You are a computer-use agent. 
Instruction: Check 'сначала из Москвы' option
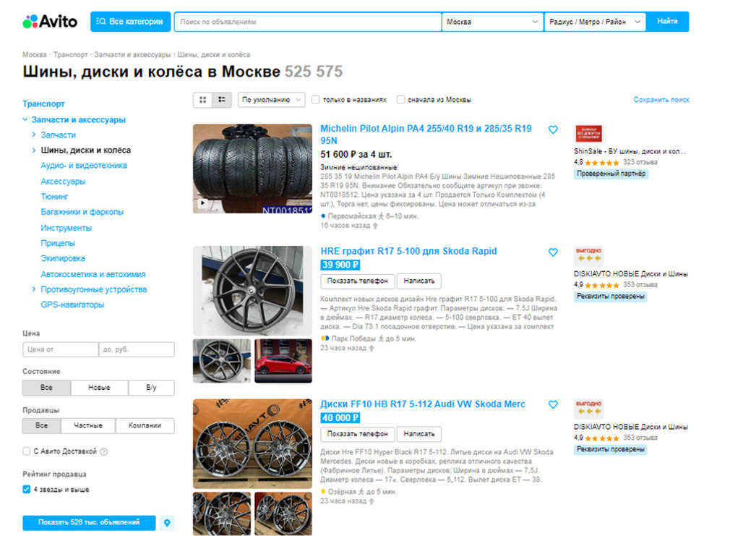(400, 100)
